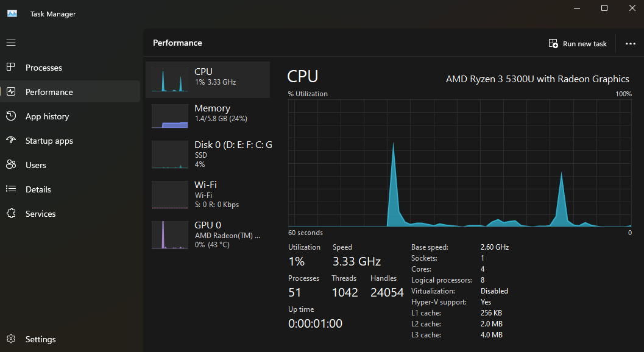Open Services using puzzle icon

(x=11, y=214)
